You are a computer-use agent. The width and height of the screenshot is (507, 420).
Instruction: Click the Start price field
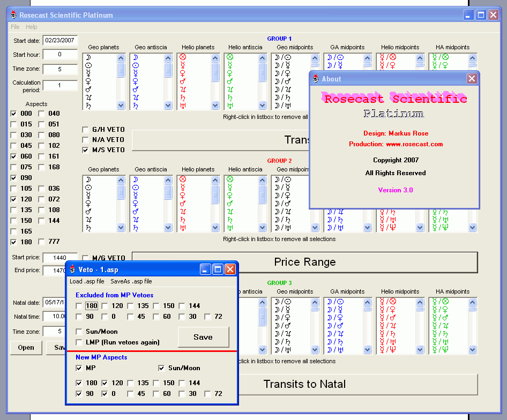point(60,258)
